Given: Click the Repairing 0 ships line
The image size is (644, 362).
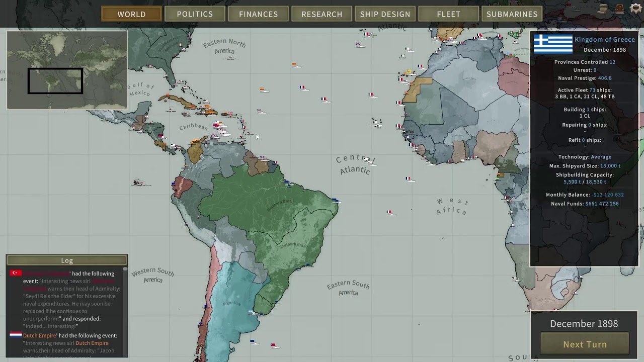Looking at the screenshot, I should 585,125.
